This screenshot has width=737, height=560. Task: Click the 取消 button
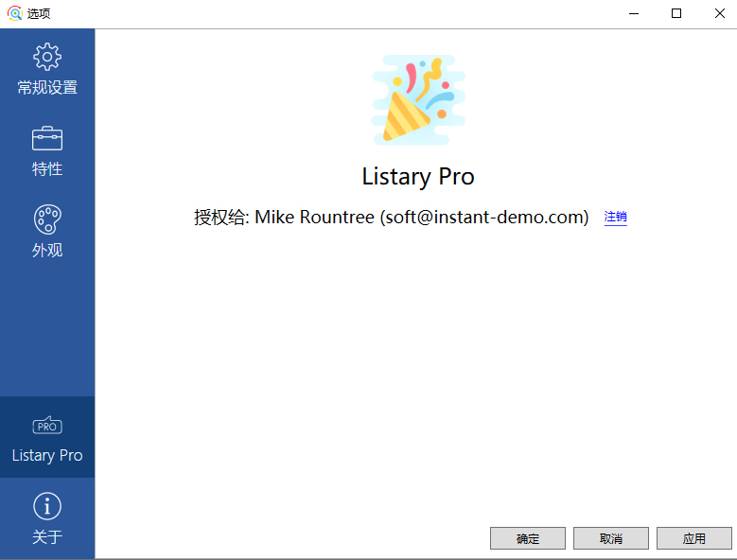tap(610, 538)
